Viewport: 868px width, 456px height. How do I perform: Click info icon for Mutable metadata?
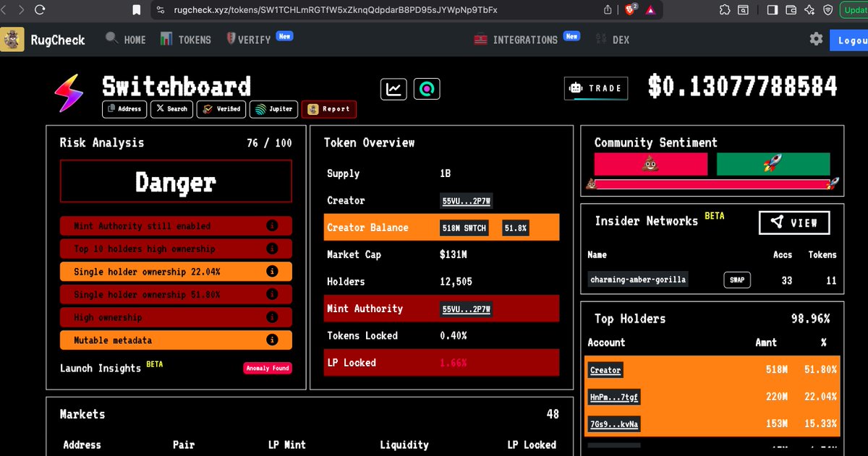(272, 340)
